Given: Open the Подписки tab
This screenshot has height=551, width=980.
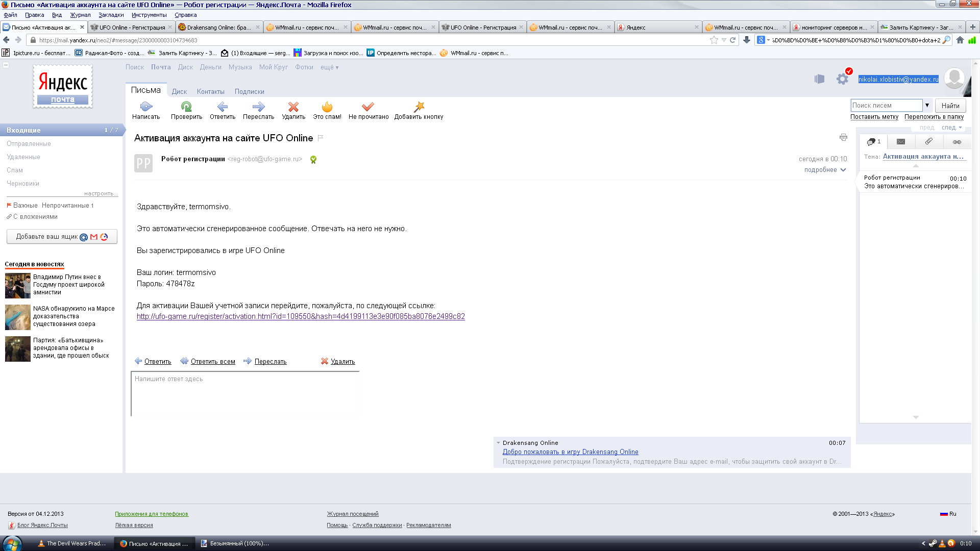Looking at the screenshot, I should (250, 92).
